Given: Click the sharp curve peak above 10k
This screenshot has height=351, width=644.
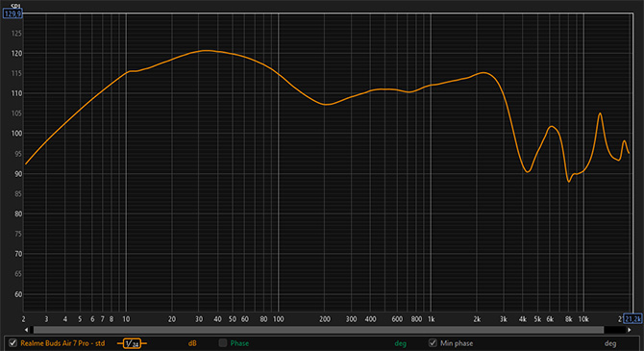Looking at the screenshot, I should tap(601, 113).
